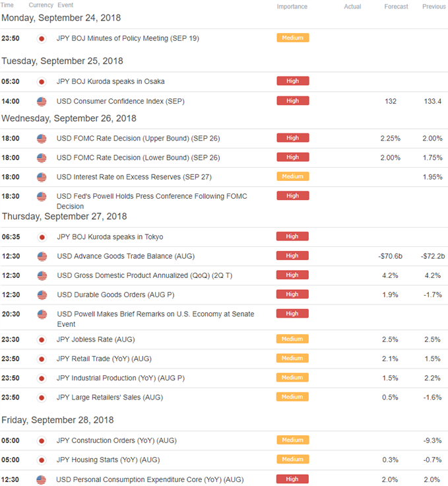This screenshot has width=448, height=486.
Task: Sort by the Importance column header
Action: click(292, 7)
